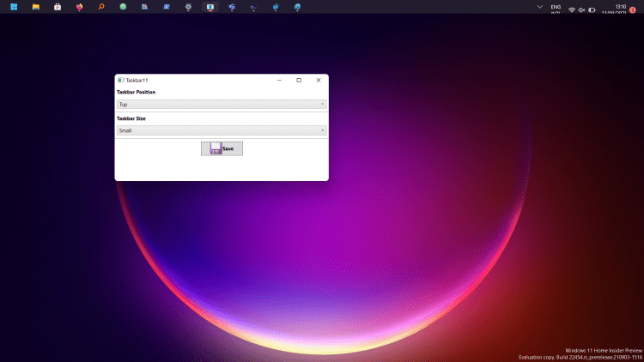
Task: Open the Windows Start menu
Action: tap(14, 7)
